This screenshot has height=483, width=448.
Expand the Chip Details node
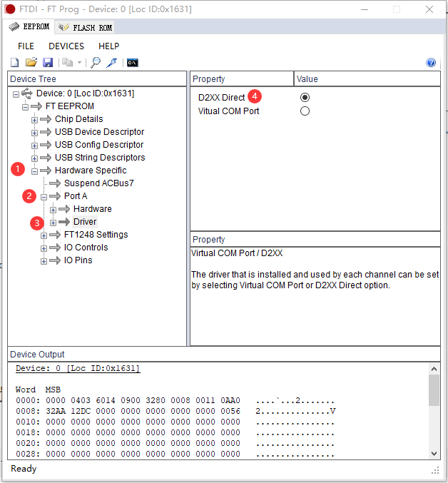coord(34,120)
